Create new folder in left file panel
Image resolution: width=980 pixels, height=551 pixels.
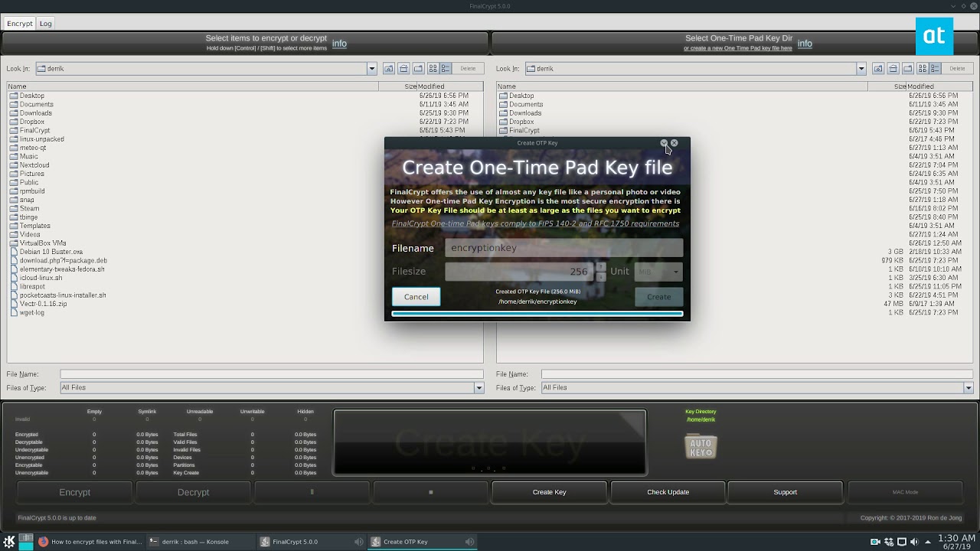point(418,68)
